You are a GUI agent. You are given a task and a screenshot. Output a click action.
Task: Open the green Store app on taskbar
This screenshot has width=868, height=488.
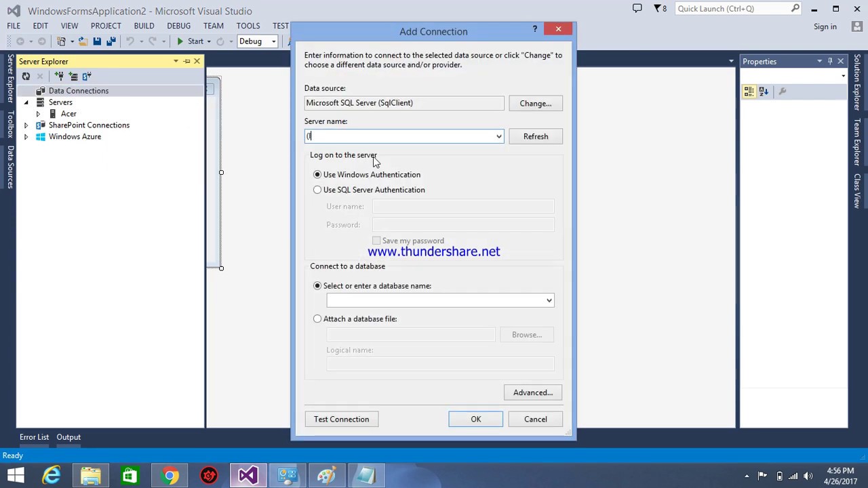point(130,475)
